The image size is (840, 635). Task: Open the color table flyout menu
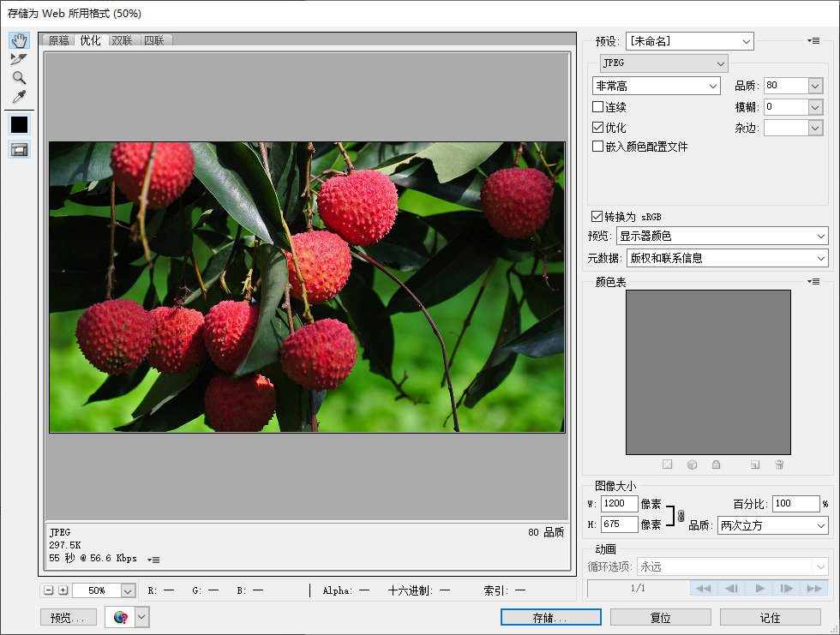pos(813,281)
